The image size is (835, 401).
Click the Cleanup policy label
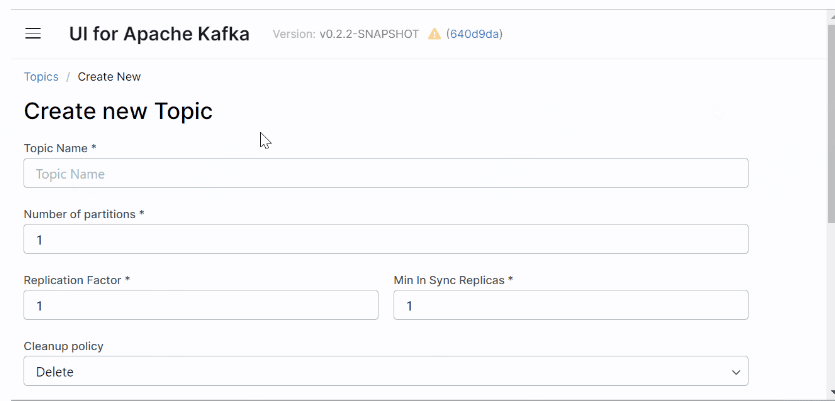coord(63,346)
